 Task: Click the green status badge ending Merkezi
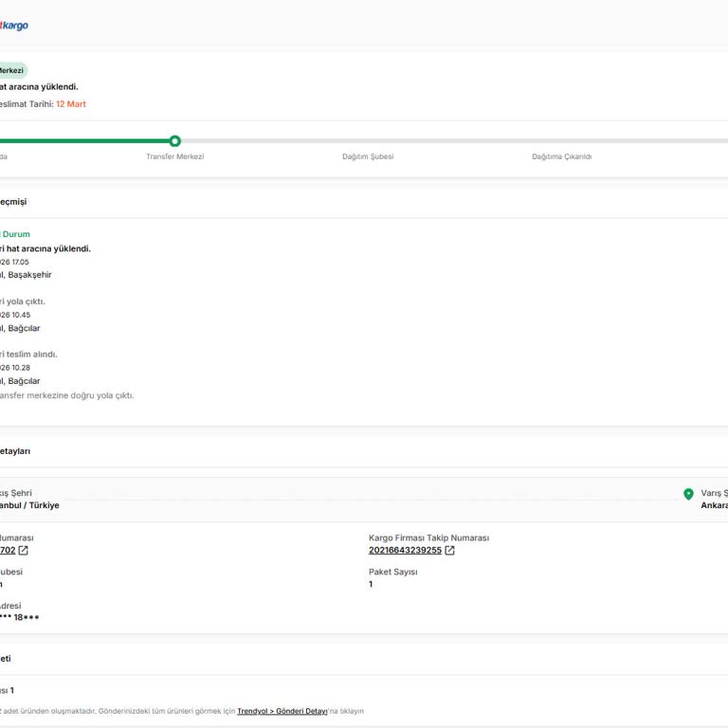[x=13, y=70]
